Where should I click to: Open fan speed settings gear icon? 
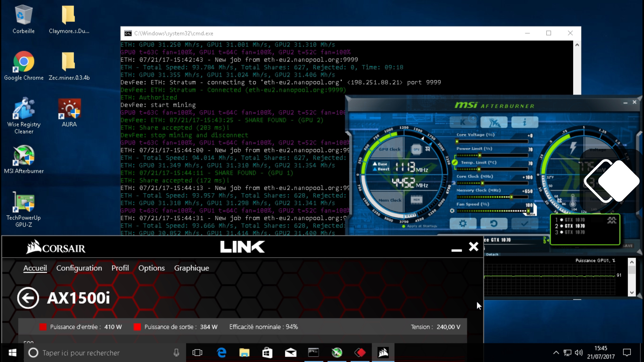click(452, 211)
